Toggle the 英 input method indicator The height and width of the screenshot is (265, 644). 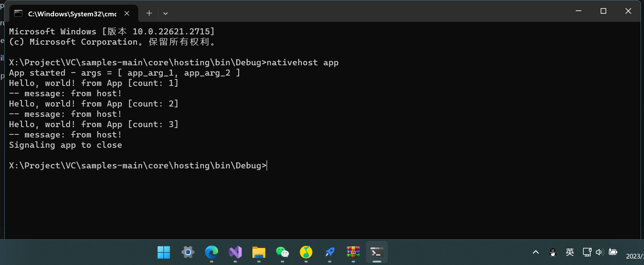pos(570,252)
